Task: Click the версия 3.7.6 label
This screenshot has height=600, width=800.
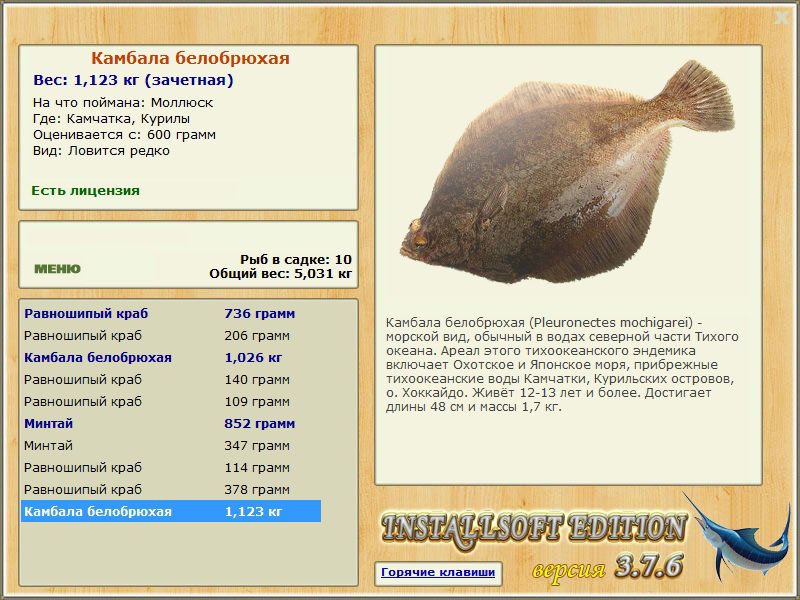Action: 606,568
